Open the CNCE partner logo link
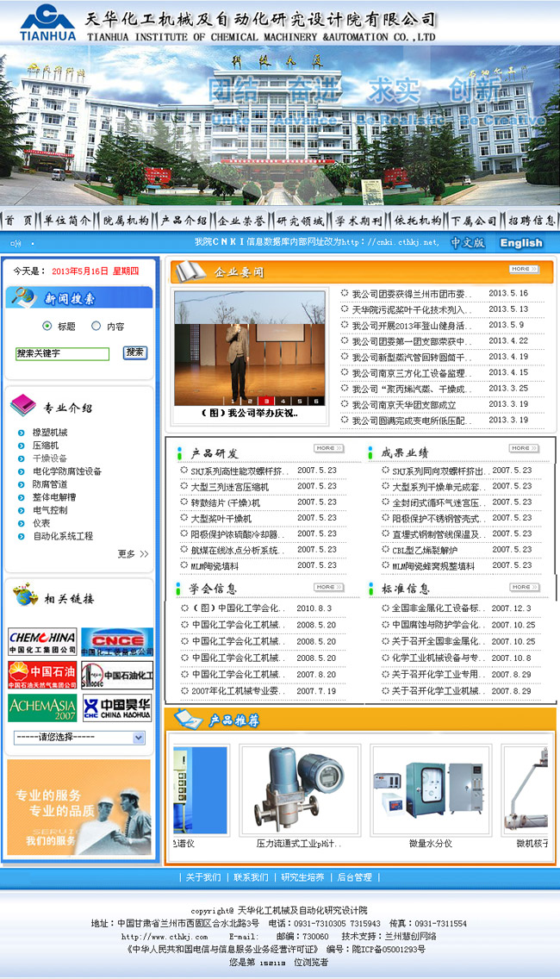This screenshot has width=560, height=979. [117, 642]
